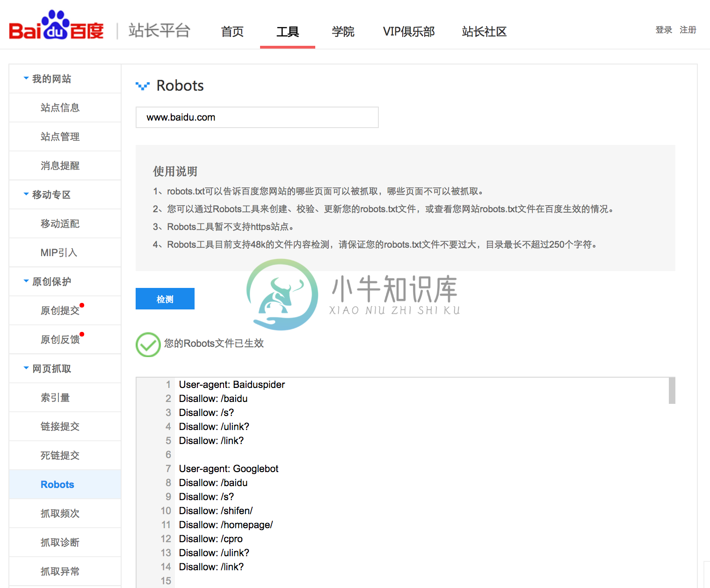Click line 8 'Disallow: /baidu'
This screenshot has height=588, width=710.
point(213,482)
